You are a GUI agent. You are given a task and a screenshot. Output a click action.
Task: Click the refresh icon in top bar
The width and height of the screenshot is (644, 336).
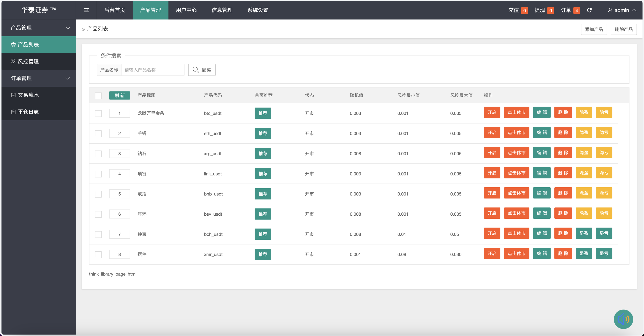[x=589, y=10]
